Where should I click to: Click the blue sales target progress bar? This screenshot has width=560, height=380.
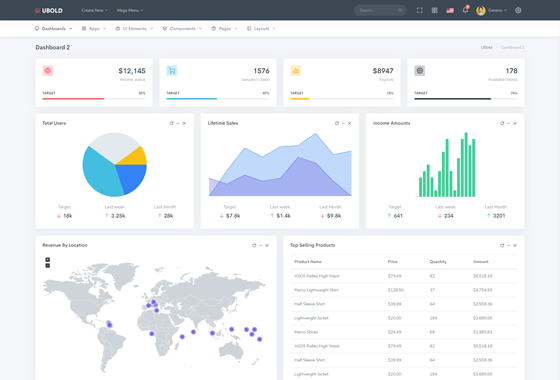(218, 99)
